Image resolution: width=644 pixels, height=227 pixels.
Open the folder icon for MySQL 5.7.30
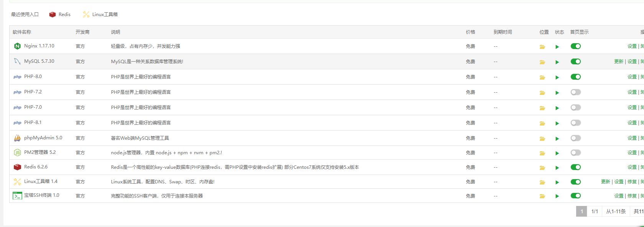tap(542, 62)
